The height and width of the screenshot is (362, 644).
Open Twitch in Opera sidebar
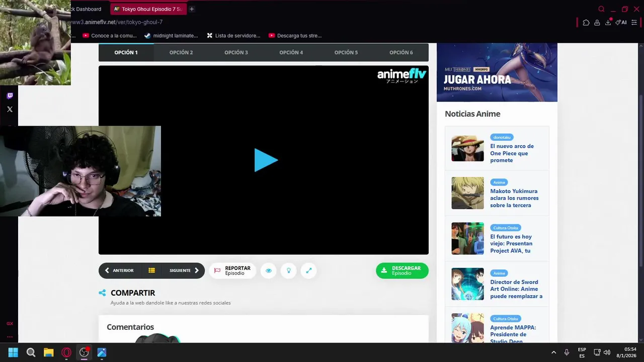pyautogui.click(x=10, y=96)
